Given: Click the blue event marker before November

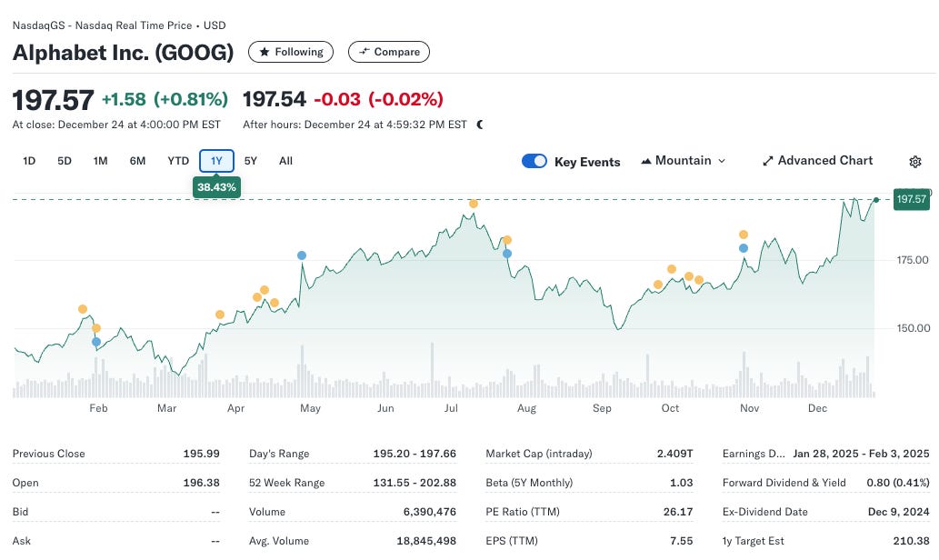Looking at the screenshot, I should 744,248.
